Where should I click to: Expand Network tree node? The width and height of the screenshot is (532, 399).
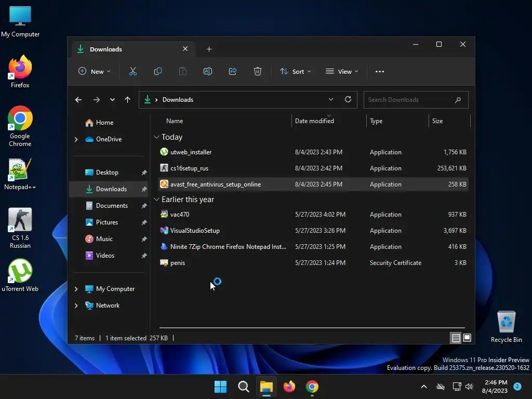coord(76,305)
